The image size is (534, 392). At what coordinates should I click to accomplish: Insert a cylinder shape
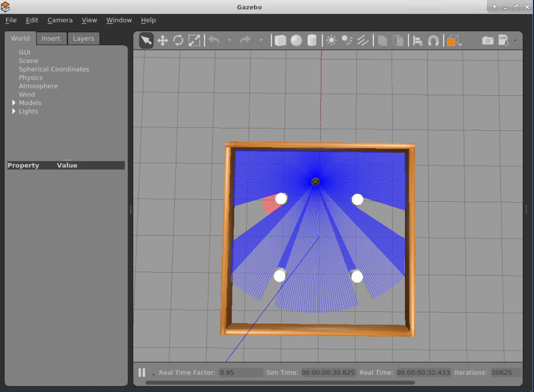coord(312,41)
